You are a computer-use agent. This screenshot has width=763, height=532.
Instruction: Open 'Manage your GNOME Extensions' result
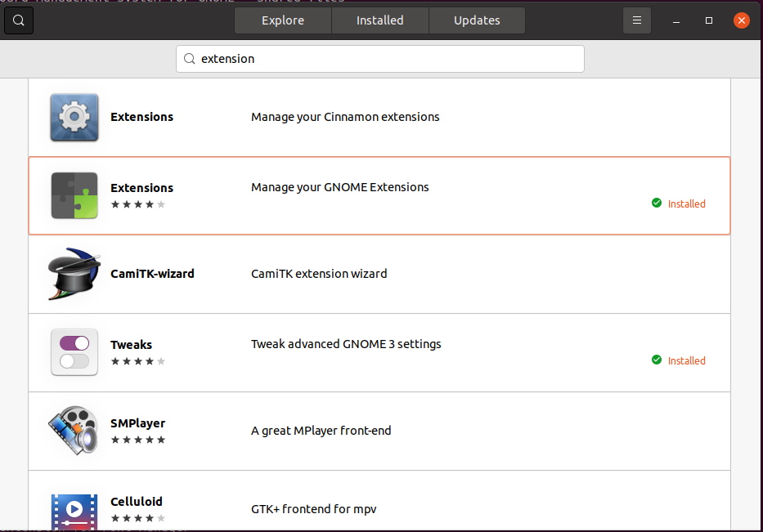click(379, 195)
